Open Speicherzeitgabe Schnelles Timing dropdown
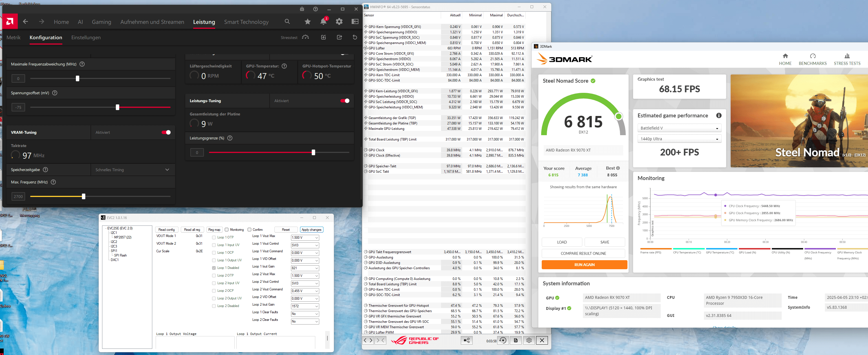Image resolution: width=868 pixels, height=355 pixels. click(133, 170)
